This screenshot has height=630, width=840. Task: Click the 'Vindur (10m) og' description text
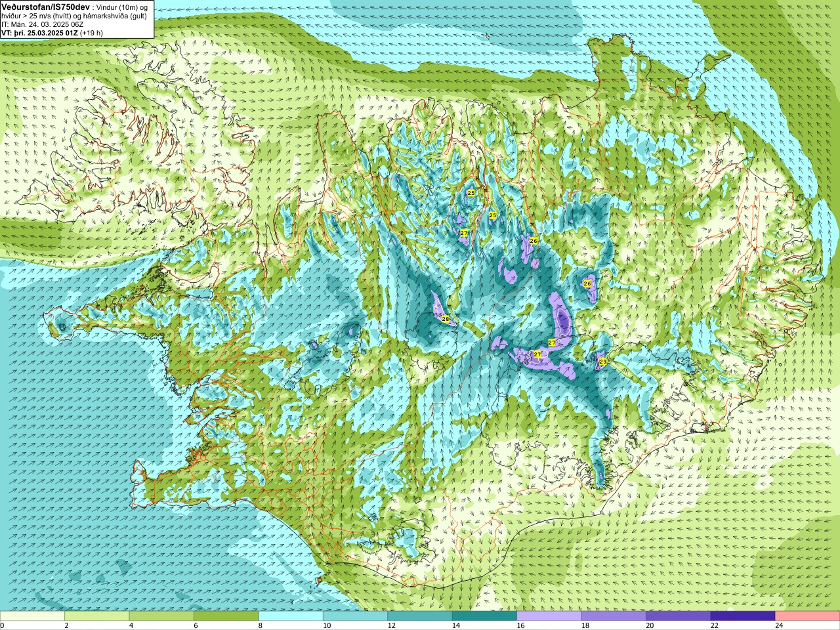point(122,7)
